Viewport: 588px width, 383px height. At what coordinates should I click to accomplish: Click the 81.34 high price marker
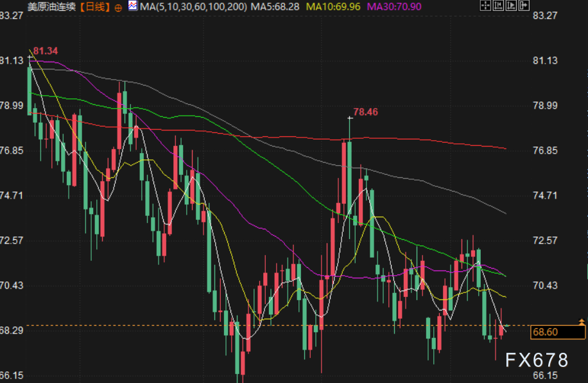[46, 51]
